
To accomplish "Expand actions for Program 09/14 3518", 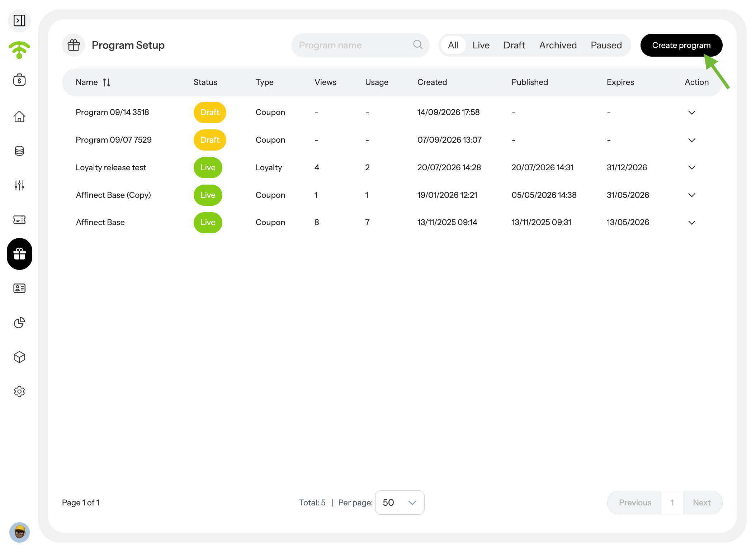I will pos(692,113).
